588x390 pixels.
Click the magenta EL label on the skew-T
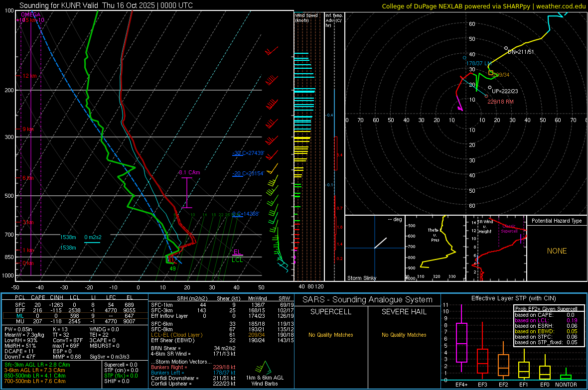pyautogui.click(x=237, y=252)
